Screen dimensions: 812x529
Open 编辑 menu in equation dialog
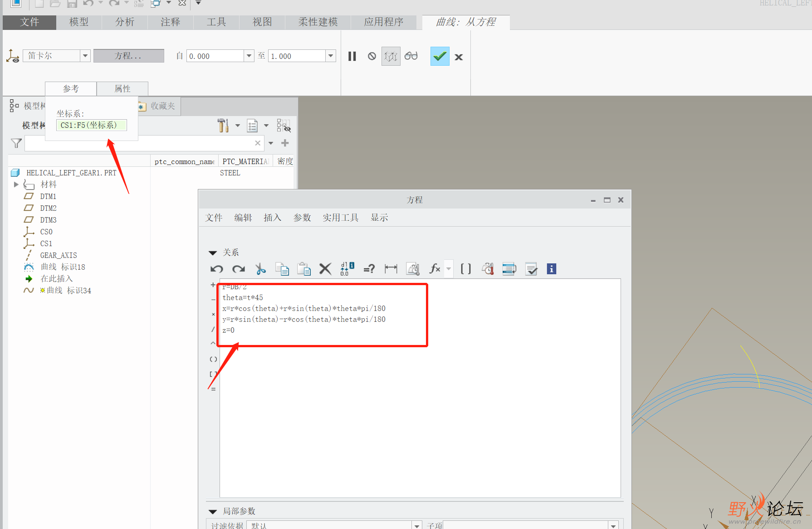pyautogui.click(x=243, y=218)
